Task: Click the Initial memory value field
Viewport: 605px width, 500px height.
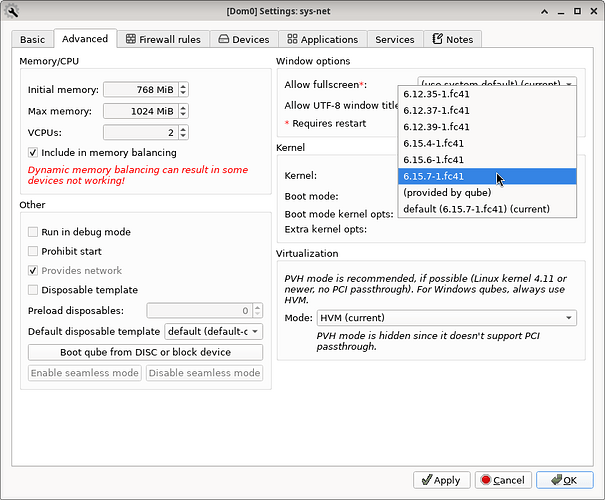Action: tap(141, 90)
